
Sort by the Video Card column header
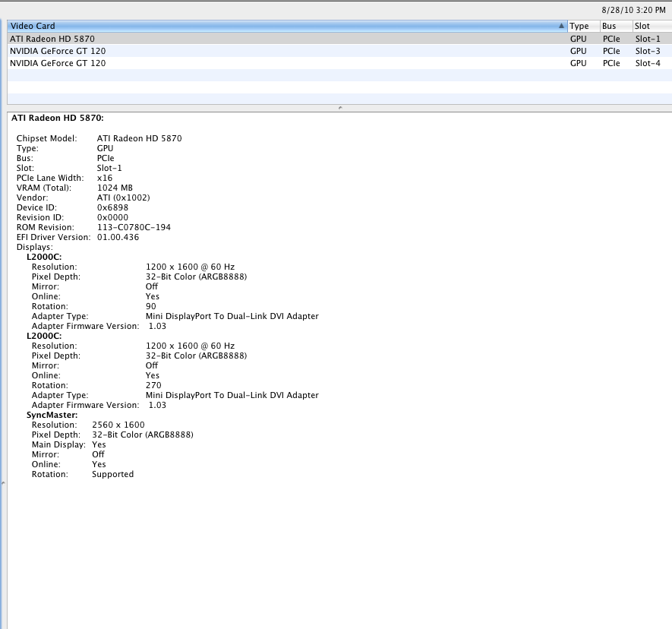point(287,26)
